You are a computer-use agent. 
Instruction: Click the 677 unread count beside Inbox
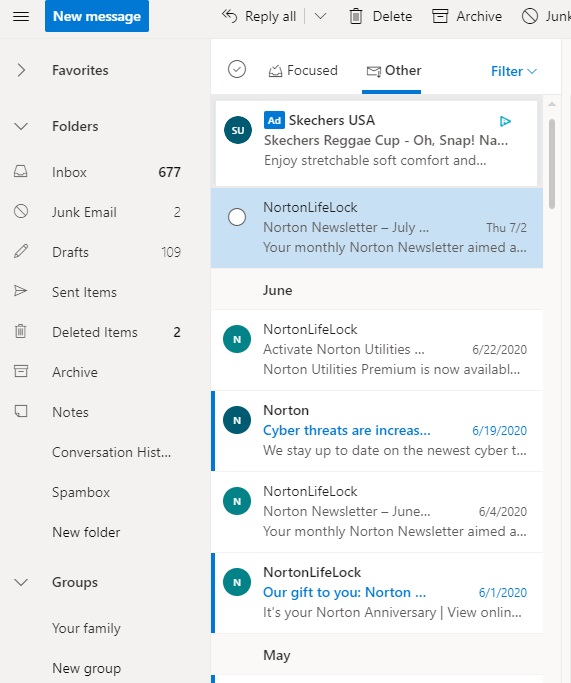click(169, 172)
